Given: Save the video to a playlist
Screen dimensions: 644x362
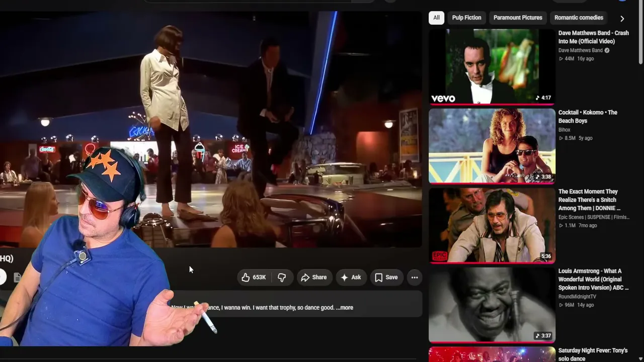Looking at the screenshot, I should point(386,278).
